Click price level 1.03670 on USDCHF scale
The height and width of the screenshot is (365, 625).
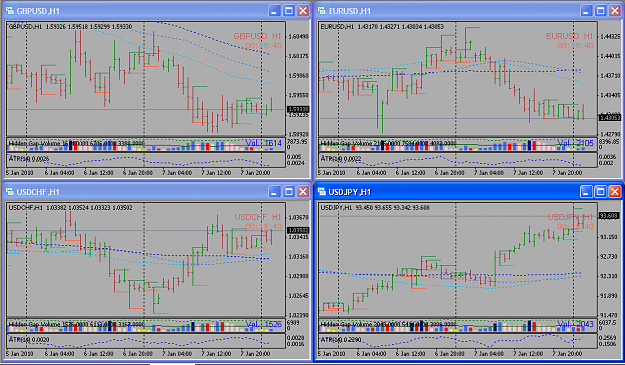click(x=298, y=218)
